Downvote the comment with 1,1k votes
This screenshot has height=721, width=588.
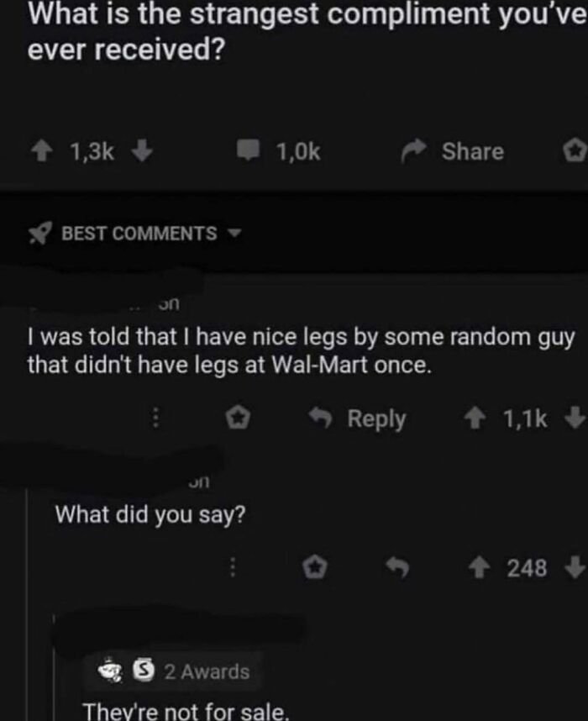[x=575, y=418]
